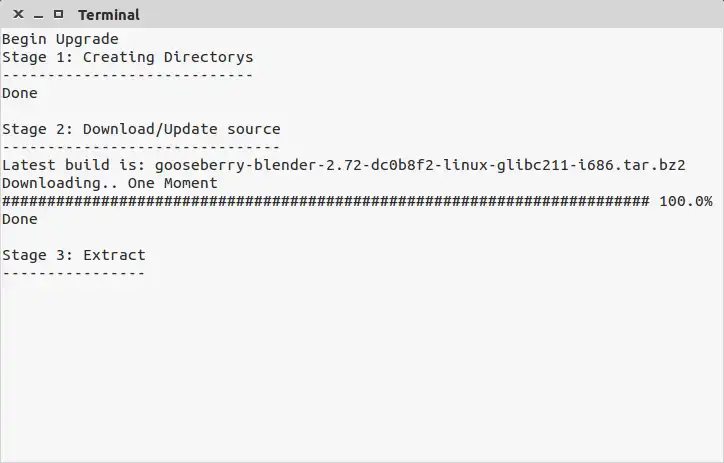
Task: Click the gooseberry-blender tar.bz2 filename
Action: [x=420, y=165]
